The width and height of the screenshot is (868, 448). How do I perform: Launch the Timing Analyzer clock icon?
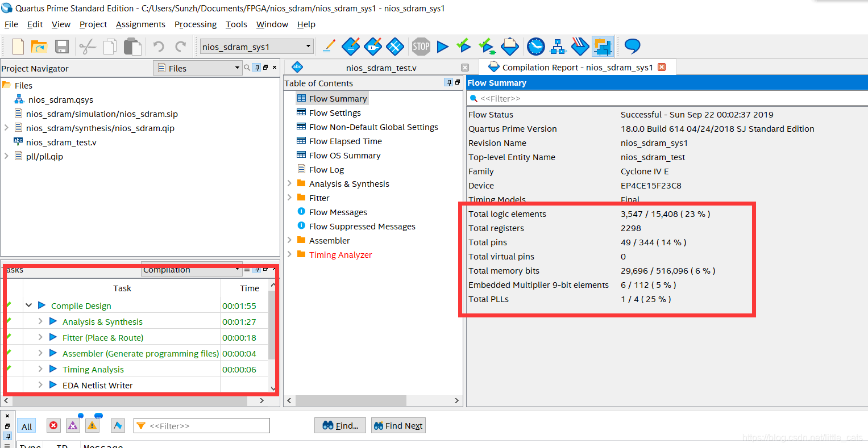pos(535,47)
